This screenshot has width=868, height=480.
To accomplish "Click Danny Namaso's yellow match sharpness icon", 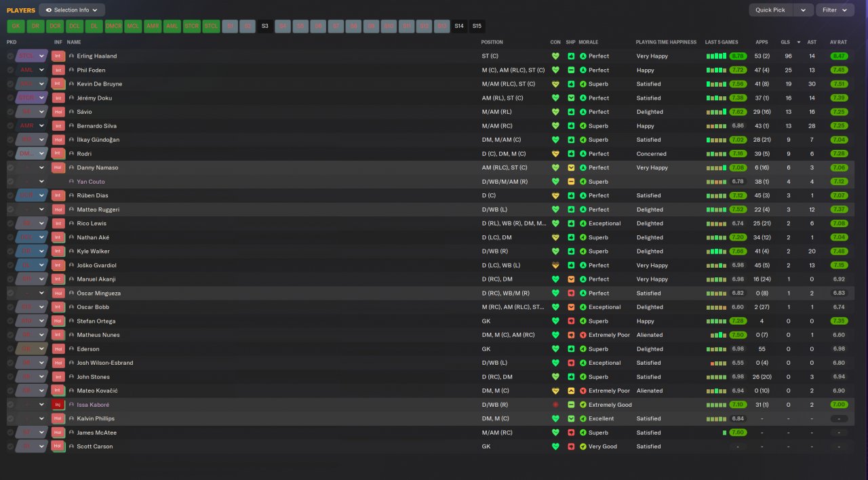I will (571, 167).
